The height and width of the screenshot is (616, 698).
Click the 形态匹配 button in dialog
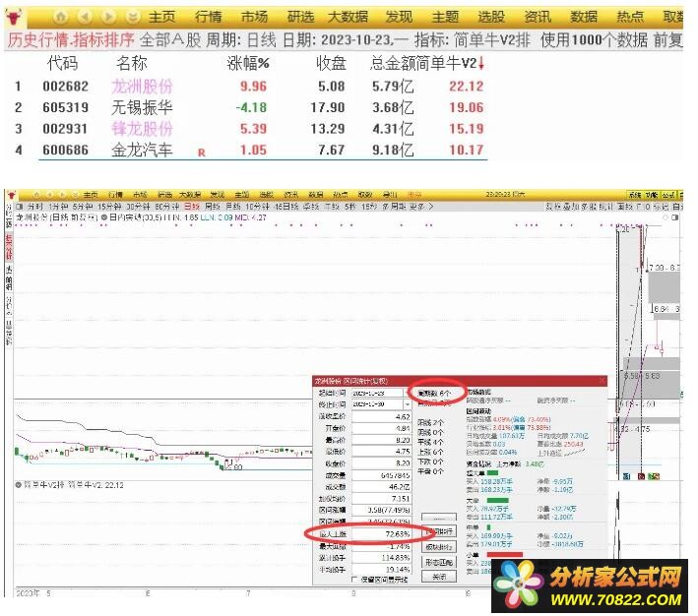pyautogui.click(x=439, y=562)
